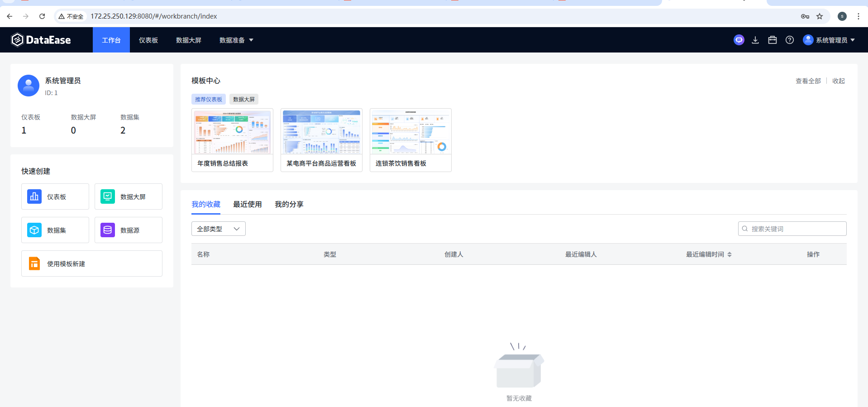Screen dimensions: 868x407
Task: Open the help question mark icon
Action: click(x=790, y=40)
